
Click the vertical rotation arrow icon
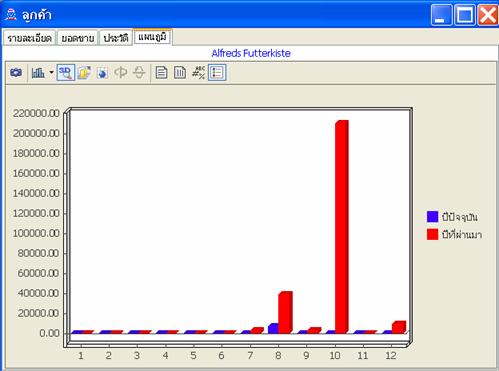point(139,72)
